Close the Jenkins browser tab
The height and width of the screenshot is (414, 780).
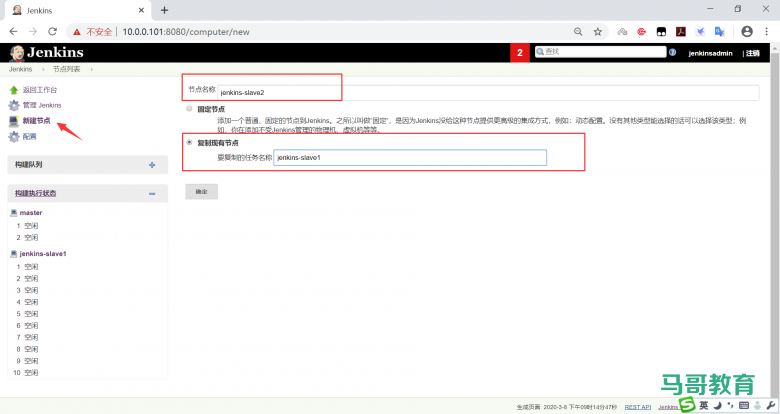pos(141,10)
